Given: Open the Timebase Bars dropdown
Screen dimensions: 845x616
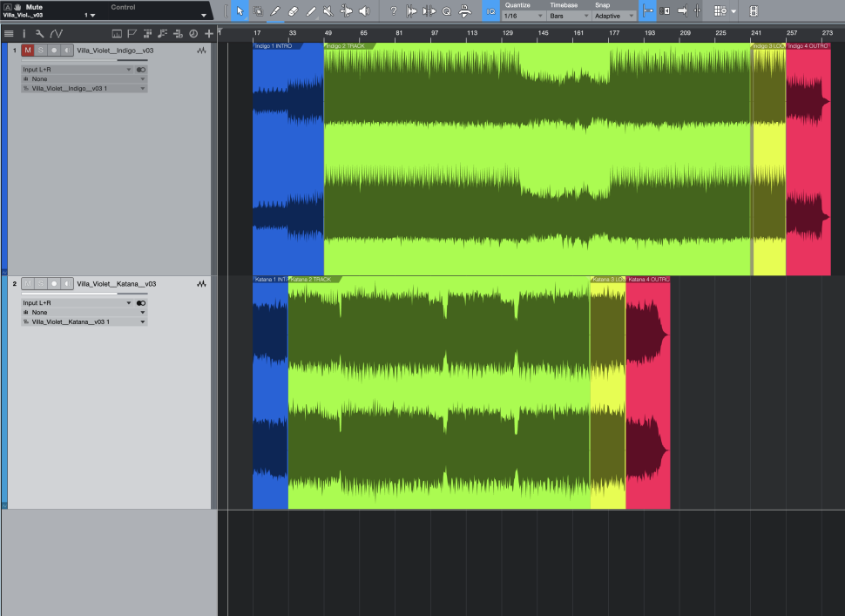Looking at the screenshot, I should click(x=568, y=16).
